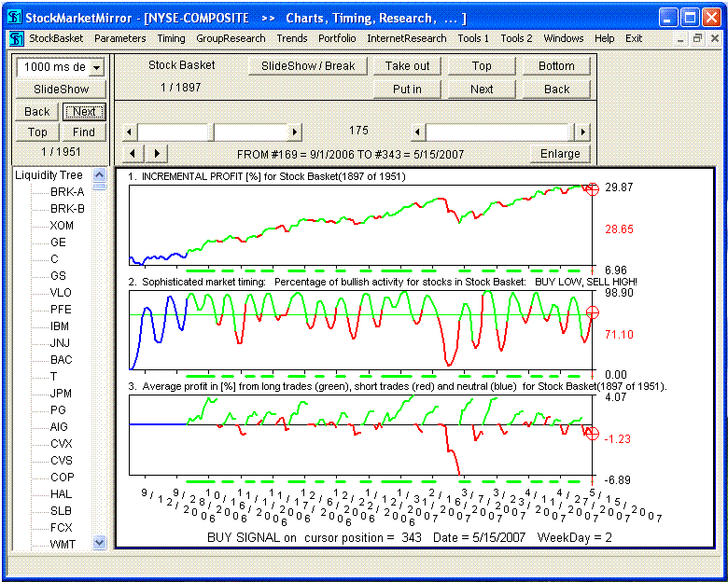This screenshot has width=728, height=582.
Task: Open the Help menu
Action: pos(605,38)
